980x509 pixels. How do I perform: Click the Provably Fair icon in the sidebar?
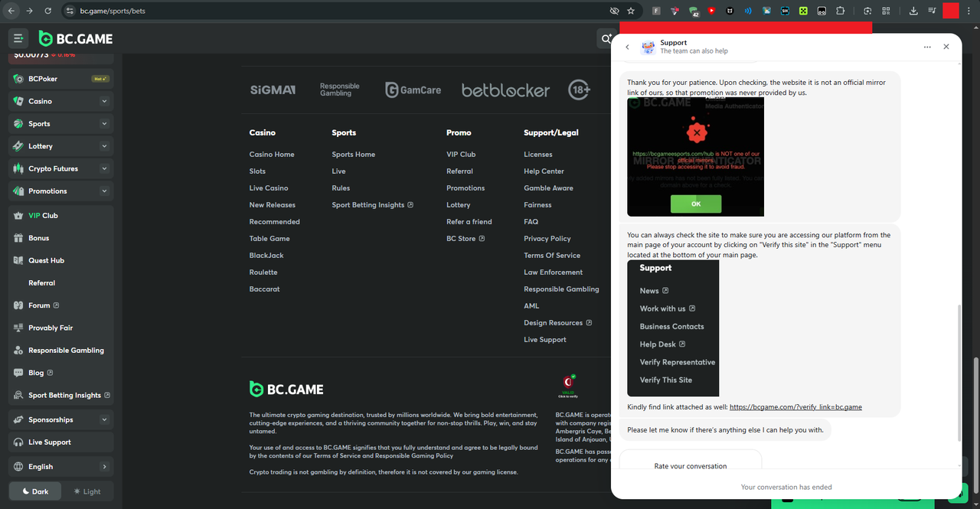point(18,328)
